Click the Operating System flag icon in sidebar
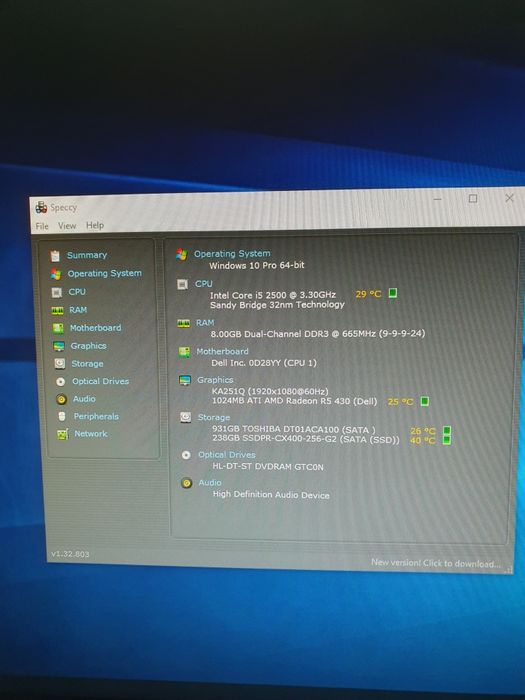Viewport: 525px width, 700px height. coord(56,274)
